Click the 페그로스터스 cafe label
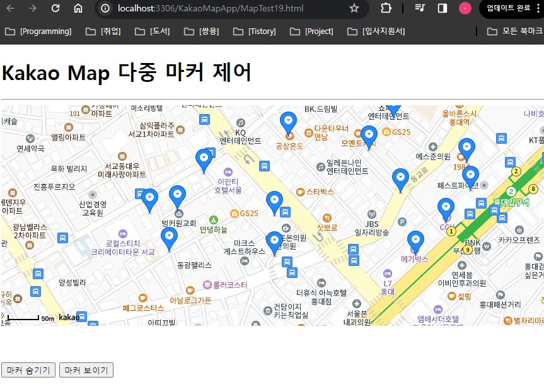This screenshot has width=544, height=392. [143, 308]
